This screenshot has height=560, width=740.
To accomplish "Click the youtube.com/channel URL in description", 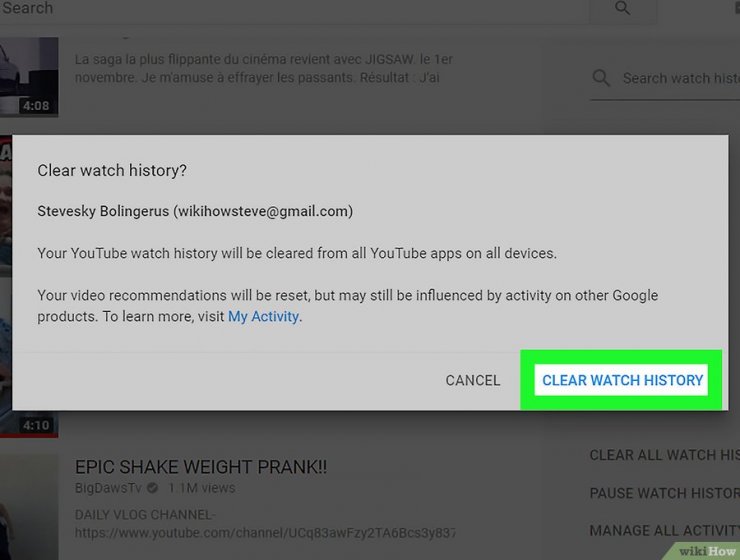I will [265, 533].
